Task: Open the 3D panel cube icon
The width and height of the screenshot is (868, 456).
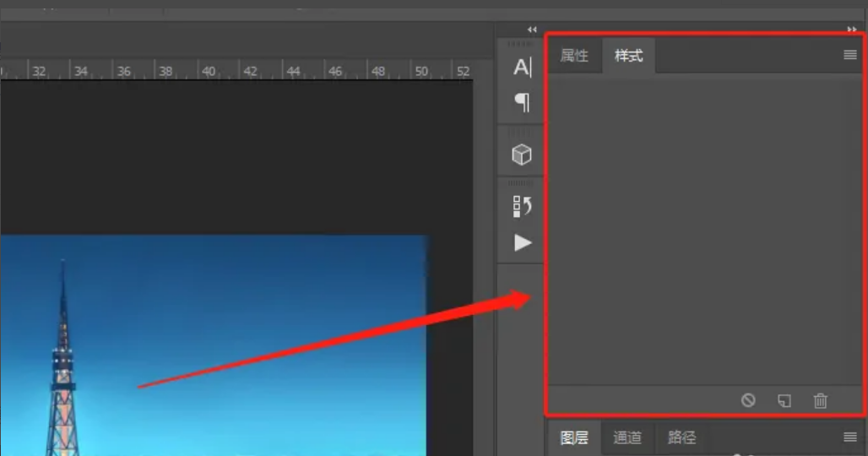Action: tap(523, 155)
